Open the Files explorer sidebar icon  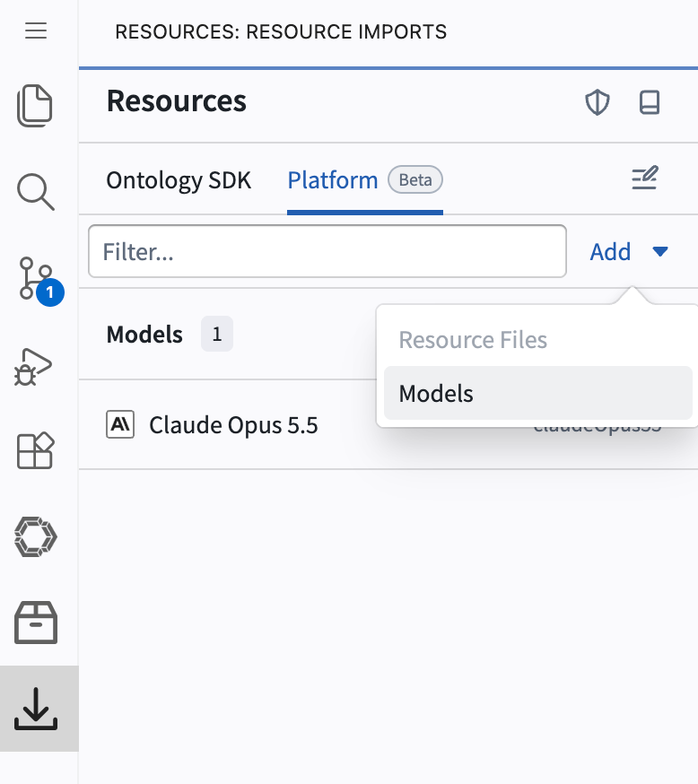35,106
